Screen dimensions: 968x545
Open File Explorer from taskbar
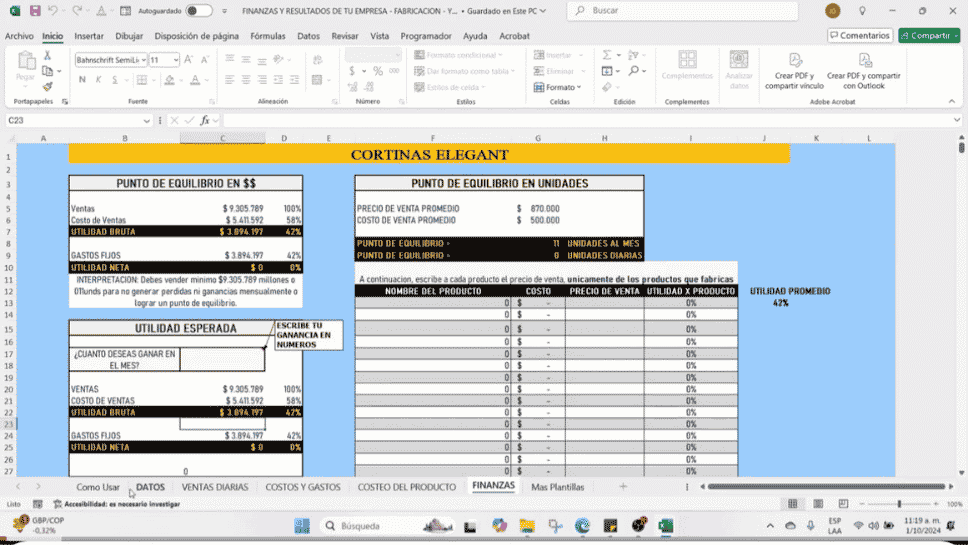[527, 526]
